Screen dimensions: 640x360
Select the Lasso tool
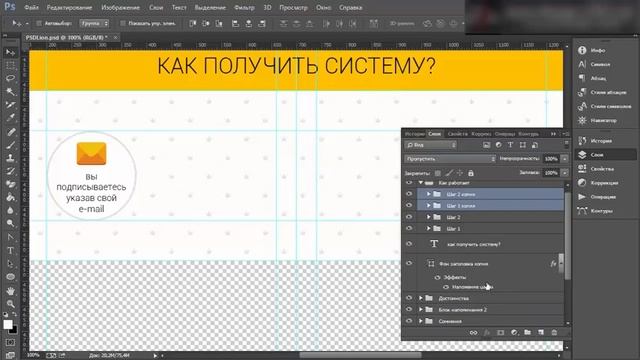[10, 78]
